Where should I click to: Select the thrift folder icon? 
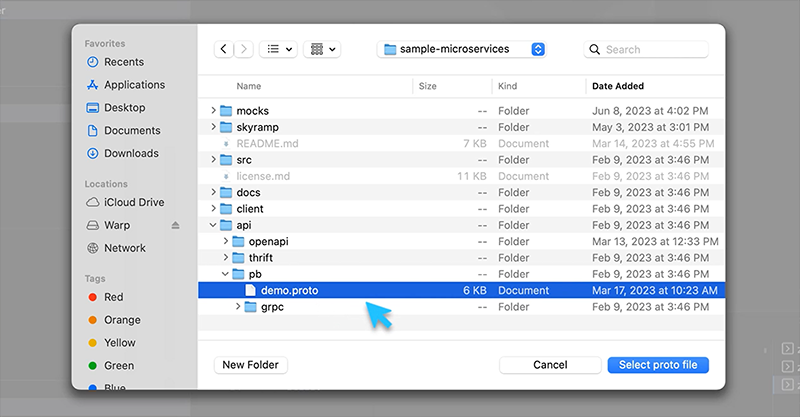(238, 258)
